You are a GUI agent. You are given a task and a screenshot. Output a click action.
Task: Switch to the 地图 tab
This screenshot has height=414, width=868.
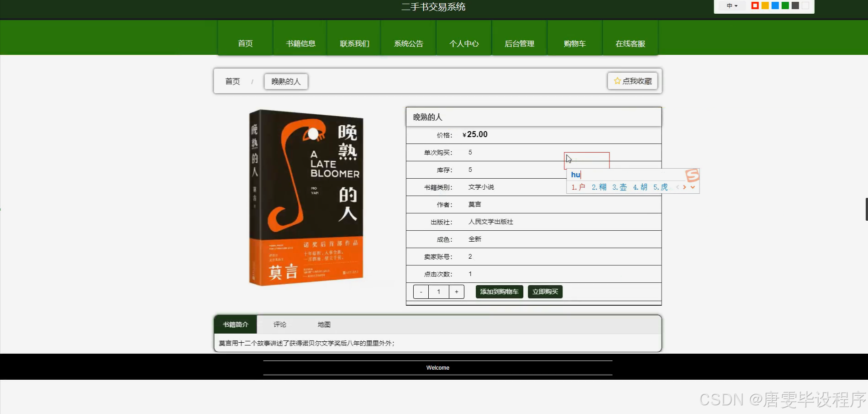(324, 324)
